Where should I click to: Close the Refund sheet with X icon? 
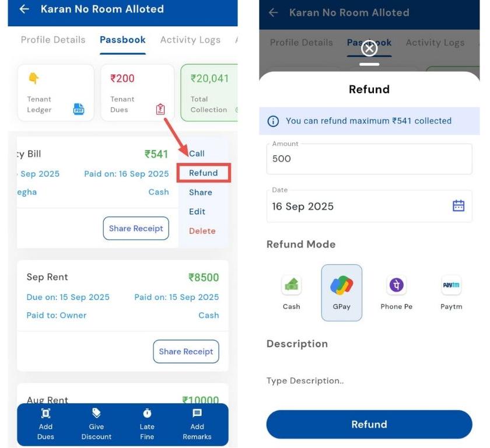pyautogui.click(x=369, y=48)
